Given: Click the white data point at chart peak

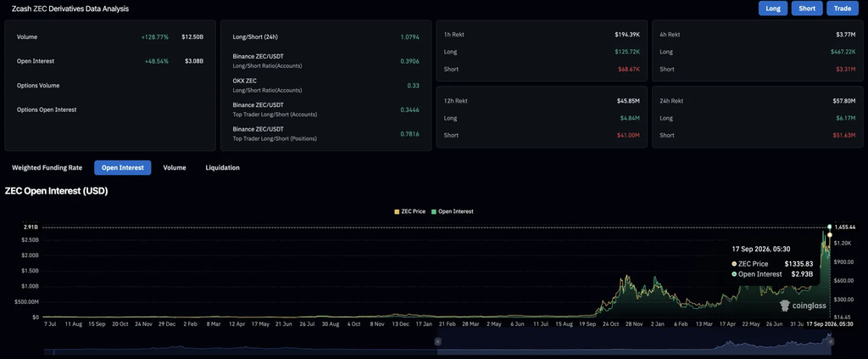Looking at the screenshot, I should 829,227.
